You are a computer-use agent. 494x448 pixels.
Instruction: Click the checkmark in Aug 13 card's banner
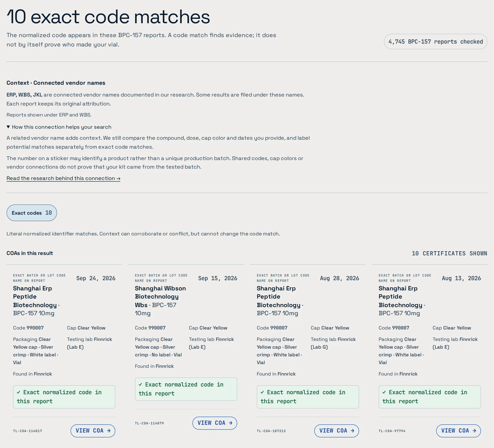coord(384,392)
